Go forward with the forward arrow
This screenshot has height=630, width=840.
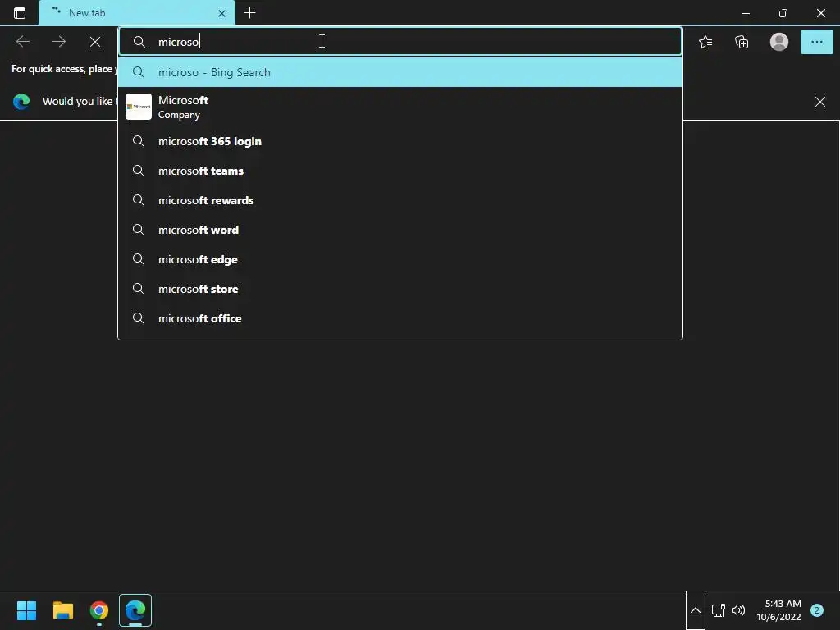pos(59,42)
